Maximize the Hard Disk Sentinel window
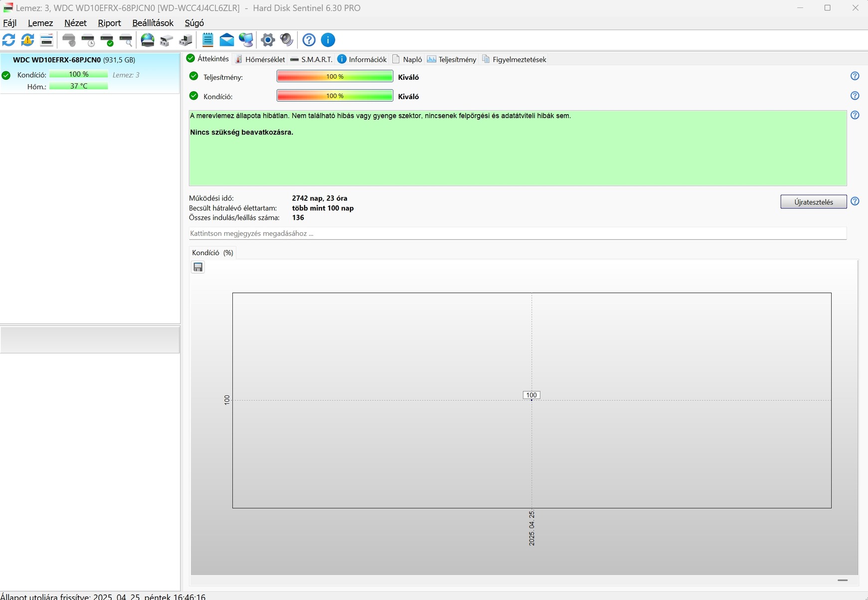The image size is (868, 600). (828, 8)
